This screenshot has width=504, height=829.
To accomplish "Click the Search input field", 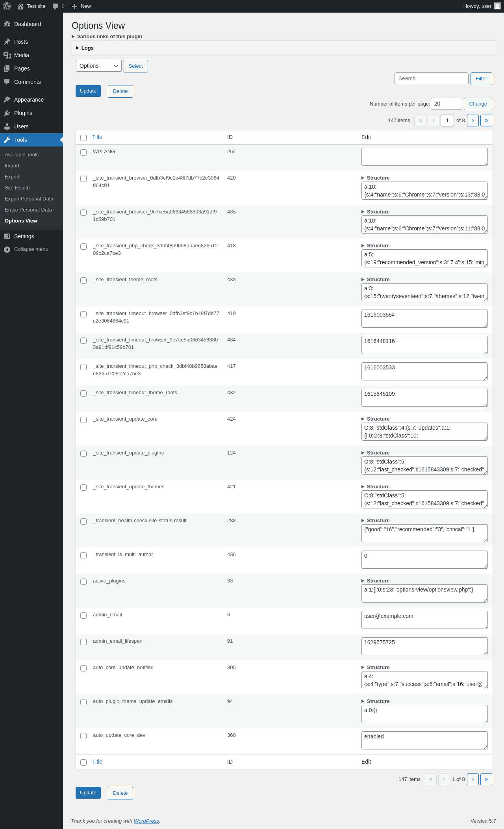I will coord(432,78).
